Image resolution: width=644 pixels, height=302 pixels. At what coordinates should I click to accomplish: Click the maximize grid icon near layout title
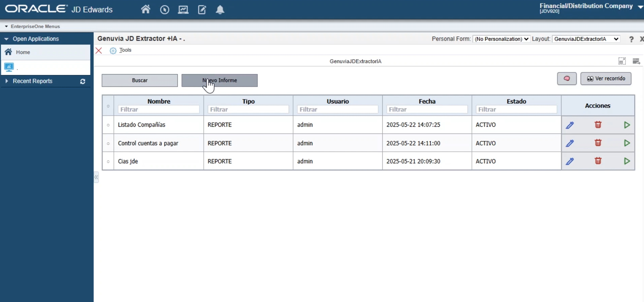coord(622,61)
